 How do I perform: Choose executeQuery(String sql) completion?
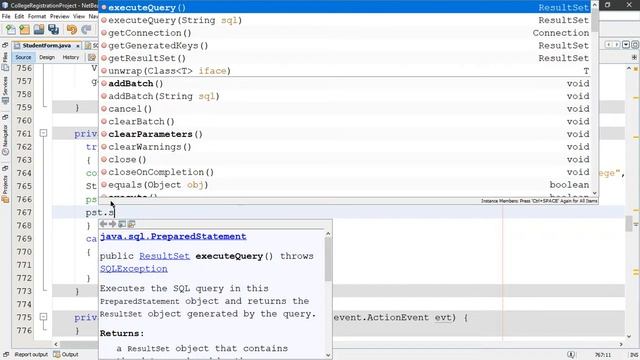[345, 20]
